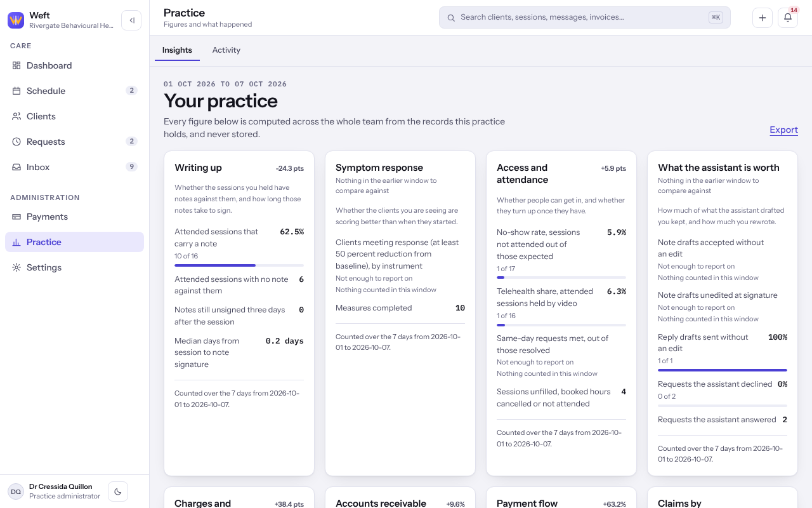
Task: Click the Clients people icon
Action: pos(16,116)
